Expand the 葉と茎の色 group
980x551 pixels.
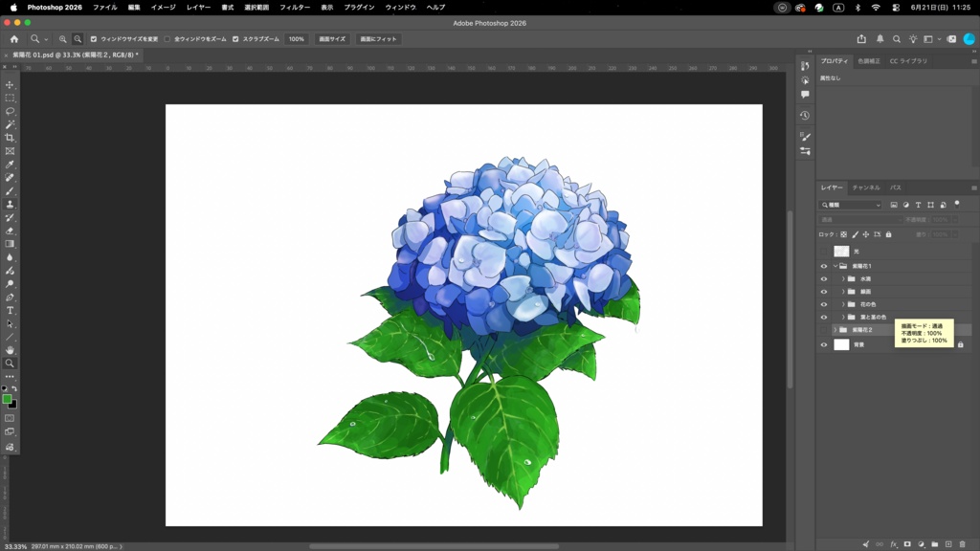click(843, 317)
